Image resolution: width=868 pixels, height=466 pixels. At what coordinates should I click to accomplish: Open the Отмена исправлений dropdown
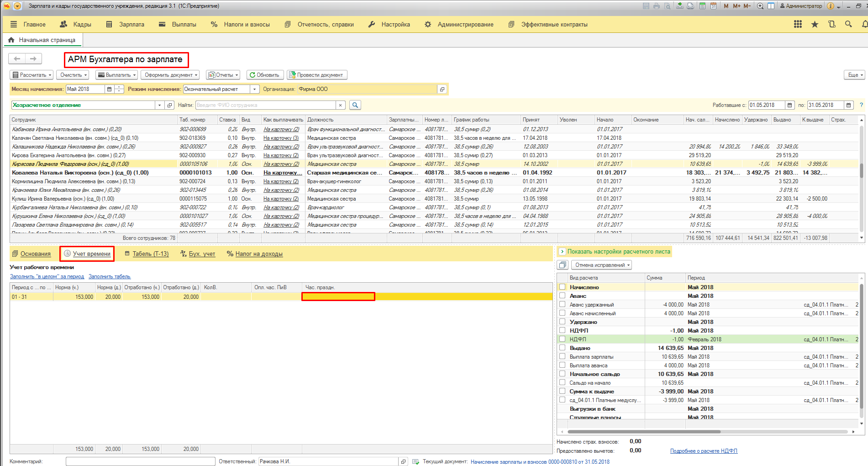pos(603,265)
